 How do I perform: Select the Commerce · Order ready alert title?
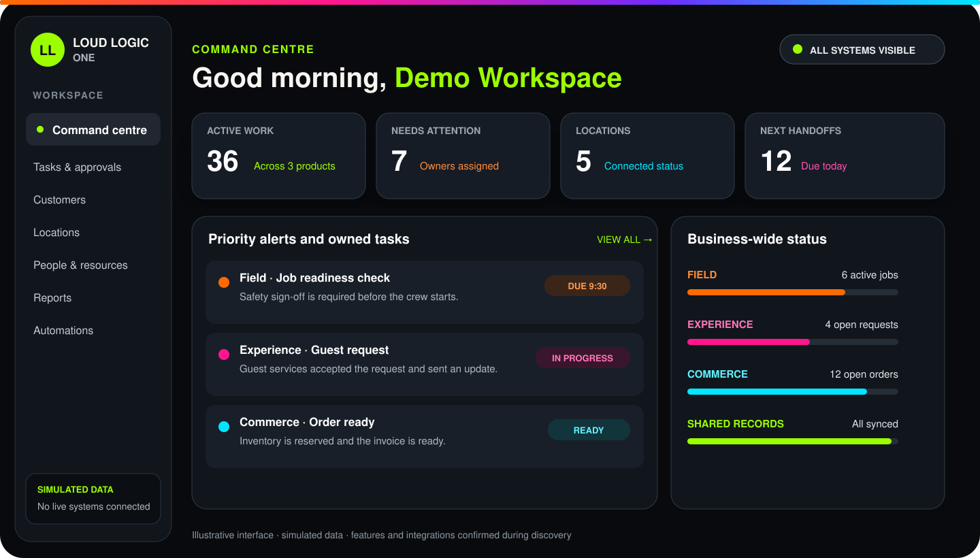pos(307,422)
